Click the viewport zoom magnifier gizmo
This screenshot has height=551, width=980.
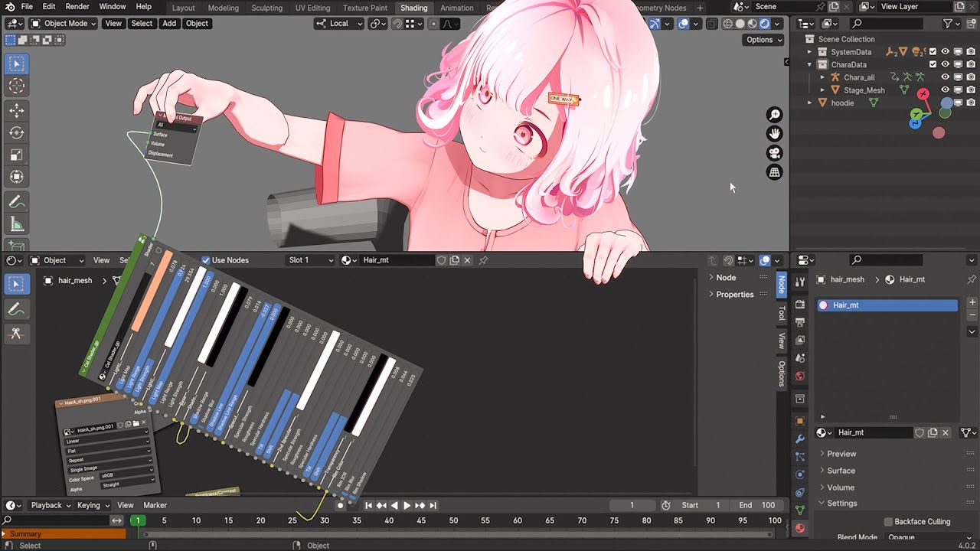tap(775, 115)
